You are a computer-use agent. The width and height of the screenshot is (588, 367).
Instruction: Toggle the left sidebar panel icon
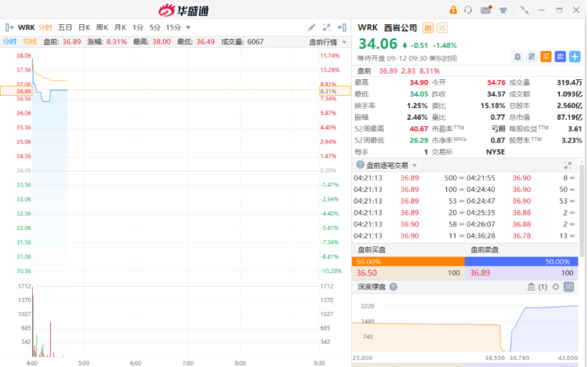point(9,27)
